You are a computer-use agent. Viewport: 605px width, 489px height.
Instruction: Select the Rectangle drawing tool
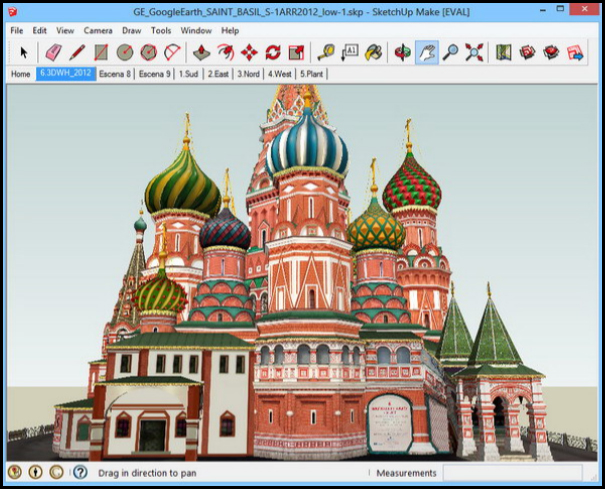[x=101, y=52]
